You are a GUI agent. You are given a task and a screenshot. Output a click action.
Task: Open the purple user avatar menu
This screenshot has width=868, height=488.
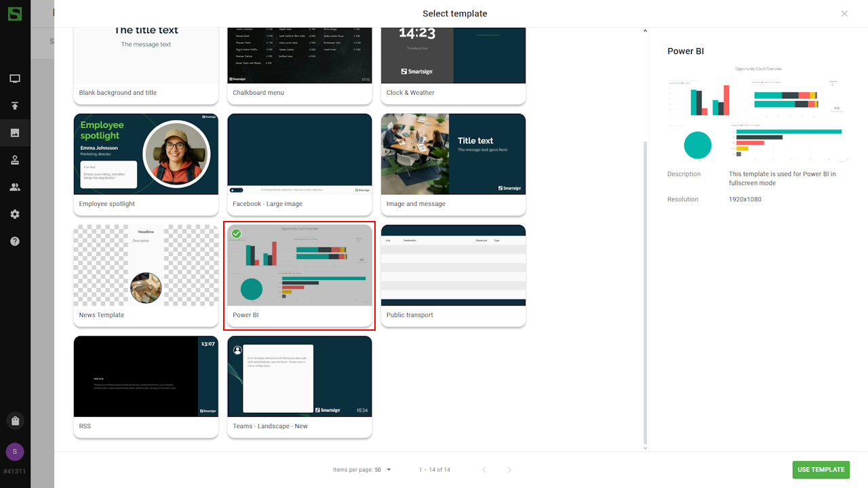click(x=15, y=451)
